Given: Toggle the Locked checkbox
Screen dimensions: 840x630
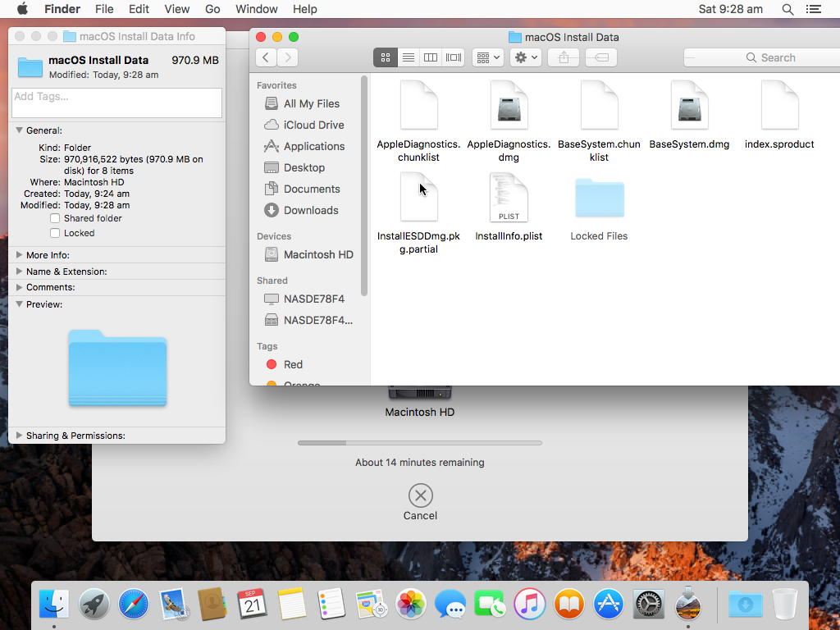Looking at the screenshot, I should 55,233.
